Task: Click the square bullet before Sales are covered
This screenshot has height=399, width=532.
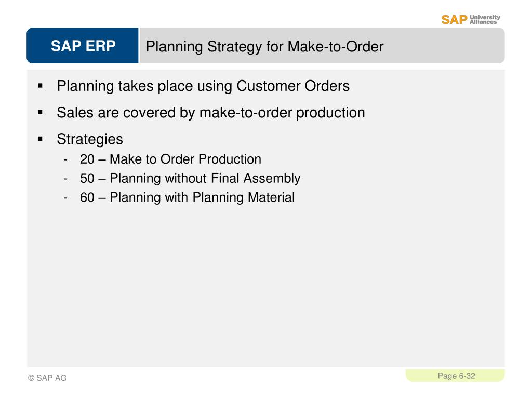Action: (41, 112)
